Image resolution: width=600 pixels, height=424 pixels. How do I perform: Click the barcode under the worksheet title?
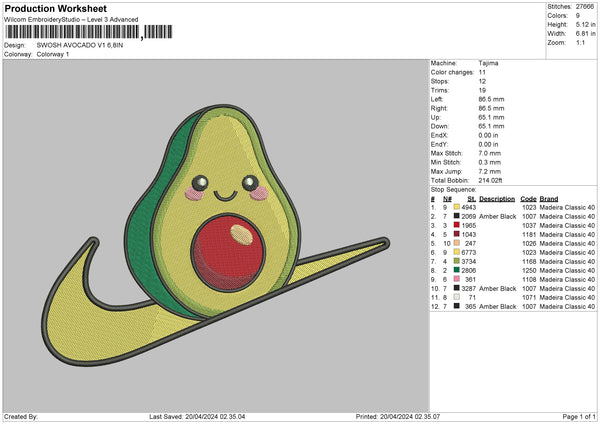click(89, 32)
